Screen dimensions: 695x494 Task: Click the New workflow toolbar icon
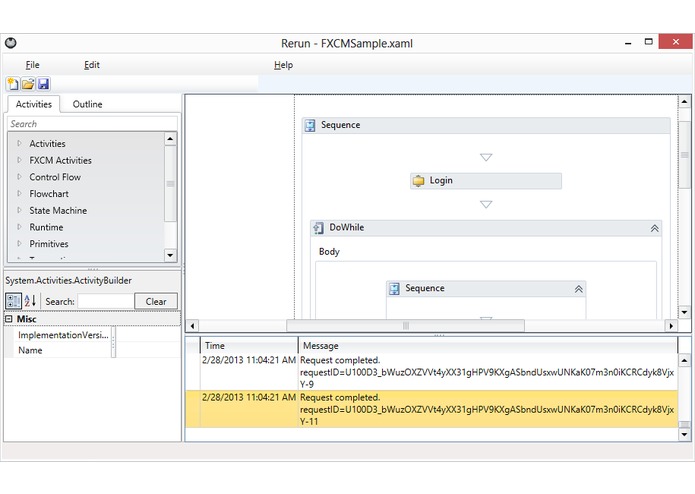pyautogui.click(x=13, y=84)
